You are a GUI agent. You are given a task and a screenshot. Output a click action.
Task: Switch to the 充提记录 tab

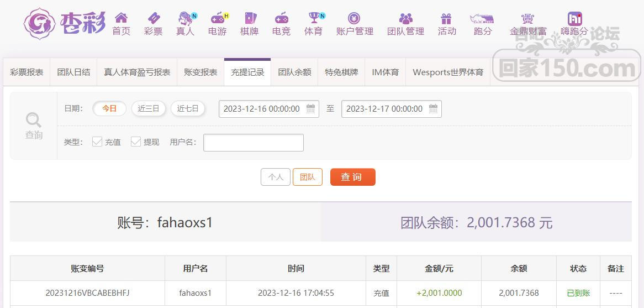[247, 72]
